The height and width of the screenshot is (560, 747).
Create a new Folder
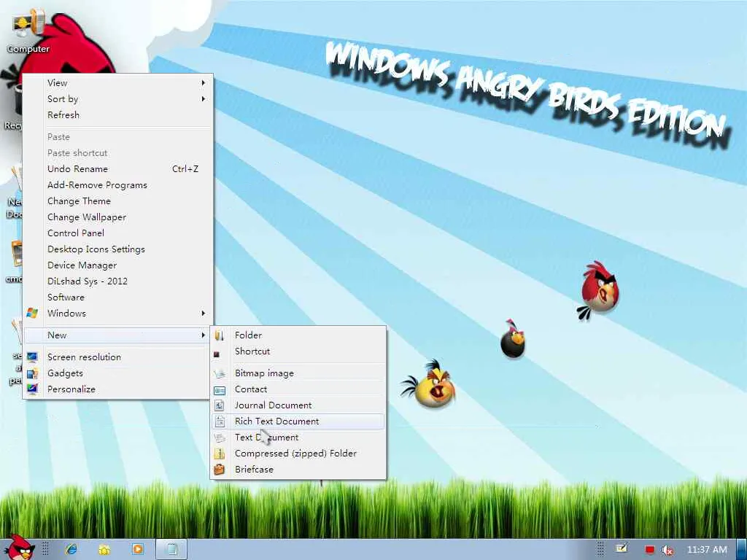pyautogui.click(x=298, y=335)
